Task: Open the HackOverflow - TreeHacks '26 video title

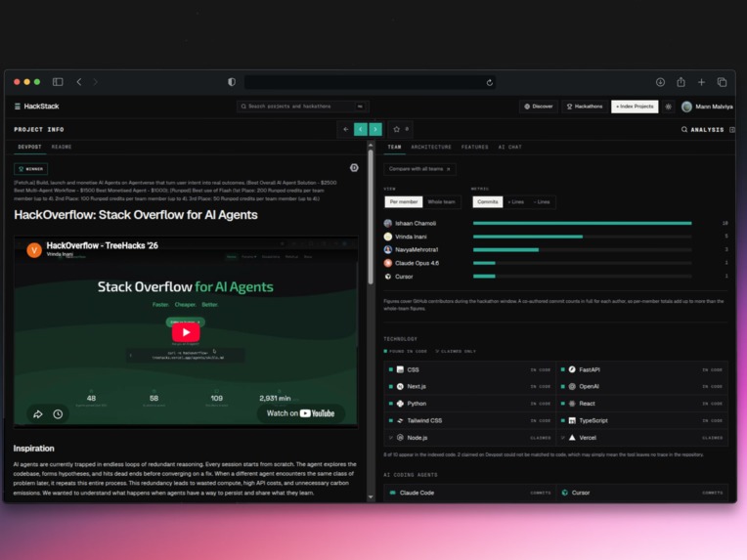Action: (x=103, y=245)
